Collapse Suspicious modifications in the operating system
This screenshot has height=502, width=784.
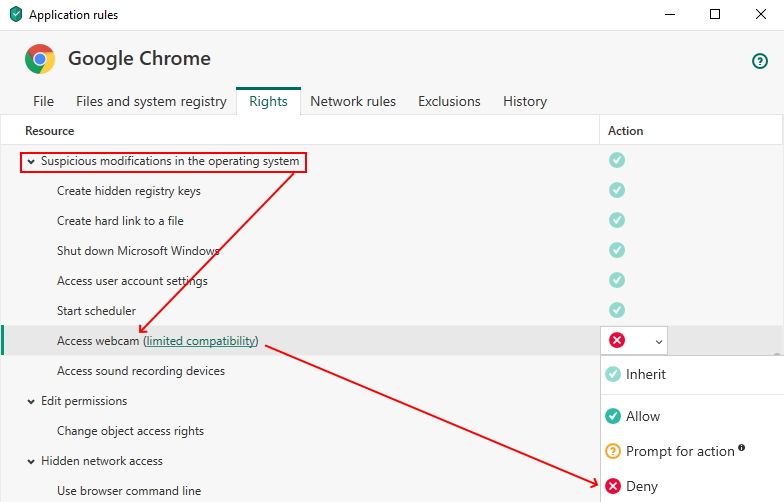pos(31,162)
